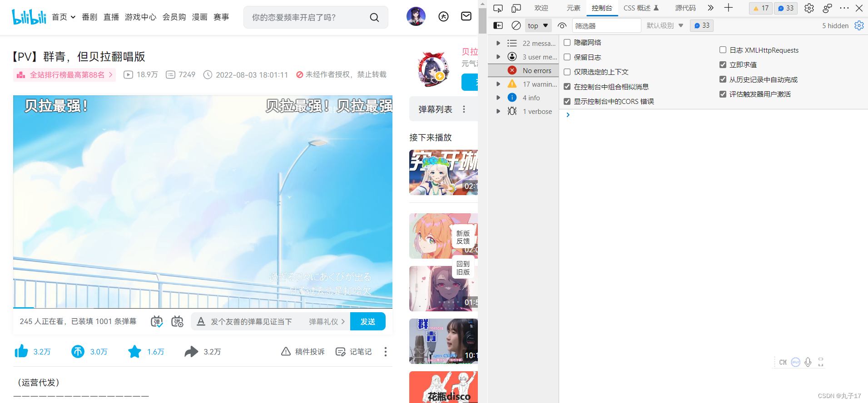Expand the 22 messages group
Viewport: 868px width, 403px height.
[x=498, y=43]
